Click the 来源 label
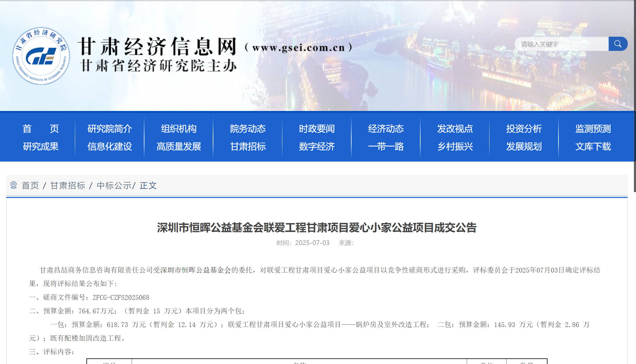The width and height of the screenshot is (636, 364). (x=346, y=243)
